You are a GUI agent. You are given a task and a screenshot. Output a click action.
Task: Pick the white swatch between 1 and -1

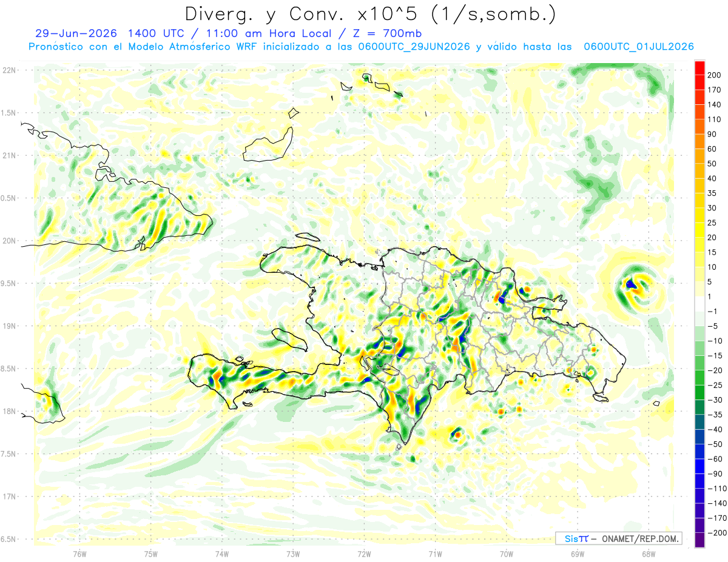700,304
